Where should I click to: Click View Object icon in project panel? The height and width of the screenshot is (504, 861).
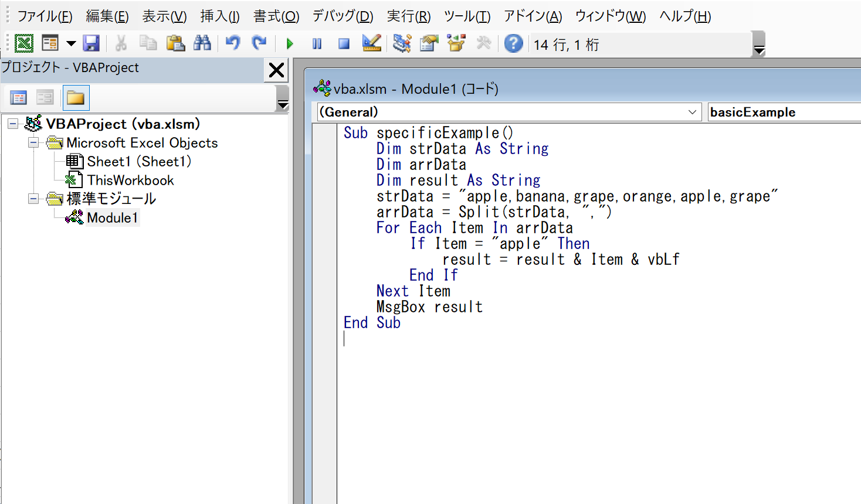click(45, 98)
